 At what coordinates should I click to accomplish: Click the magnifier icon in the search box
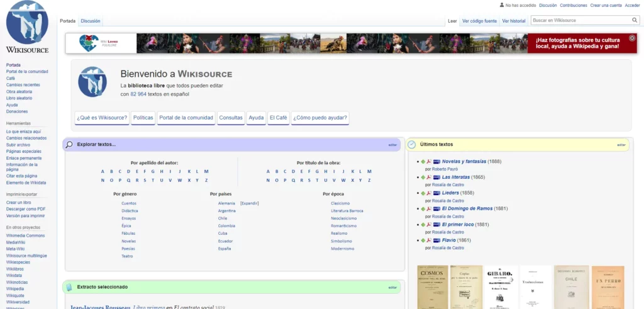[635, 20]
